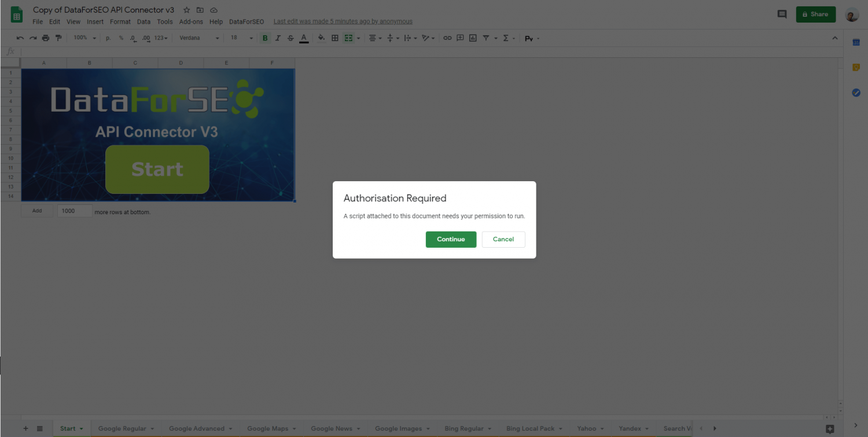The width and height of the screenshot is (868, 437).
Task: Toggle bold formatting on selected text
Action: pos(264,38)
